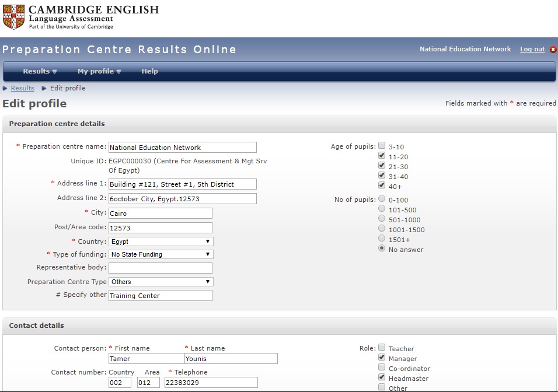The width and height of the screenshot is (558, 392).
Task: Click the Post/Area code field
Action: click(161, 228)
